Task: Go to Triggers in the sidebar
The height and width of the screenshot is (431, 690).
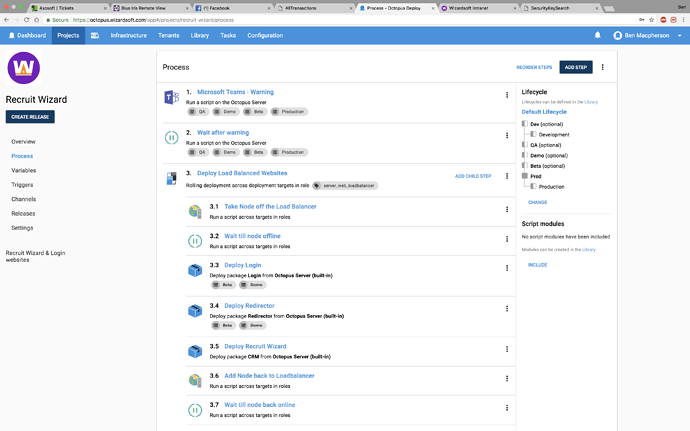Action: [22, 185]
